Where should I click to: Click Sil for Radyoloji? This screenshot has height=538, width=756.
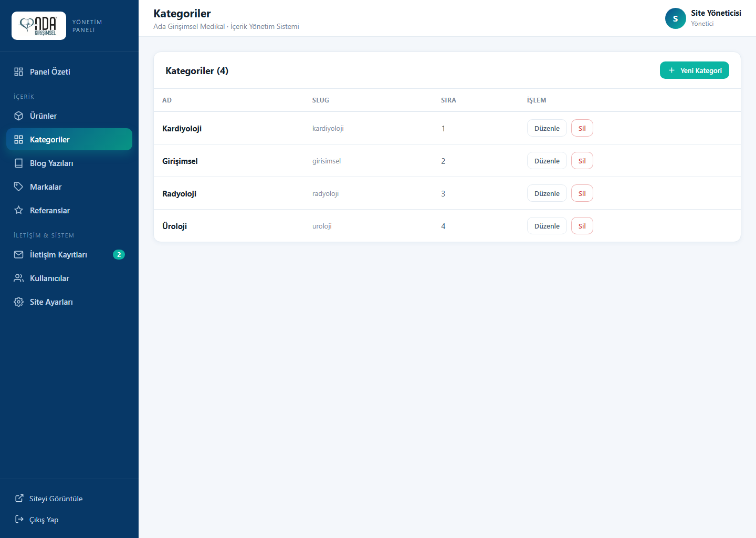(582, 193)
